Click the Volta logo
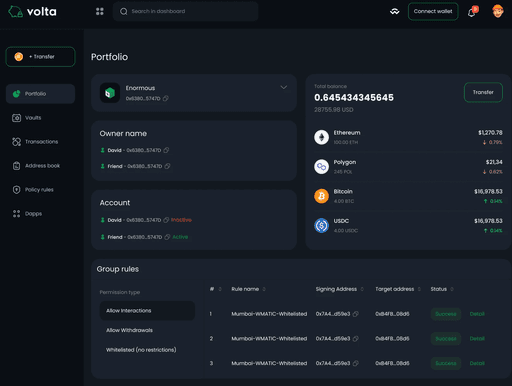This screenshot has height=386, width=512. [32, 12]
